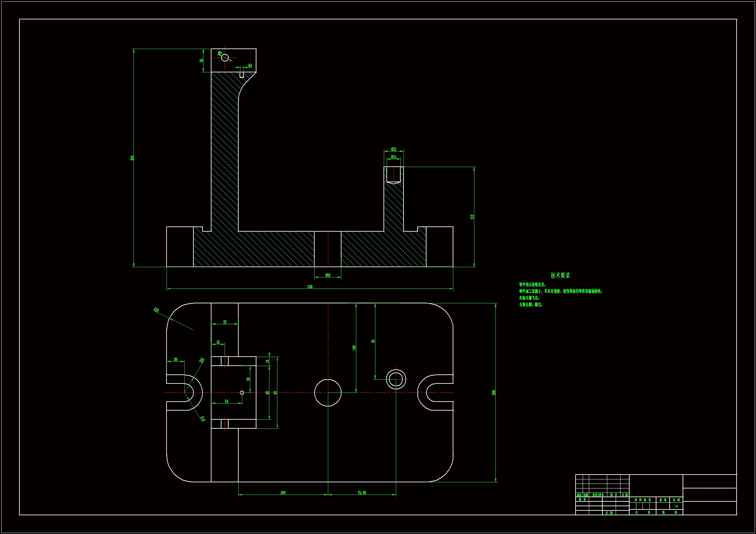The height and width of the screenshot is (534, 756).
Task: Select the 200 width dimension on right
Action: click(x=493, y=393)
